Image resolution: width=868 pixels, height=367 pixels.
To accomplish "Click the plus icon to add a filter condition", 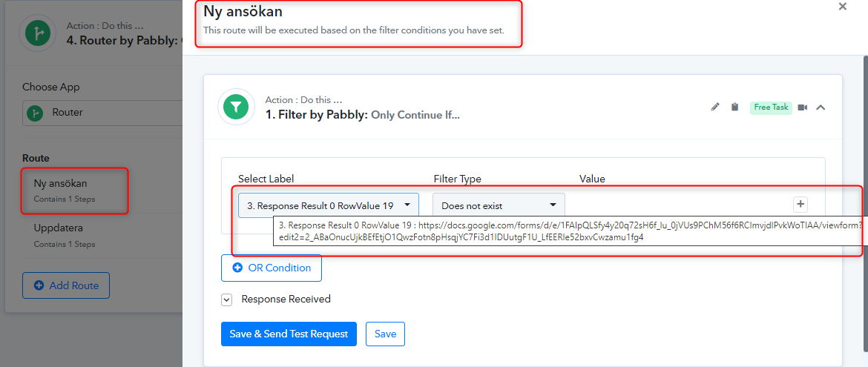I will coord(800,204).
